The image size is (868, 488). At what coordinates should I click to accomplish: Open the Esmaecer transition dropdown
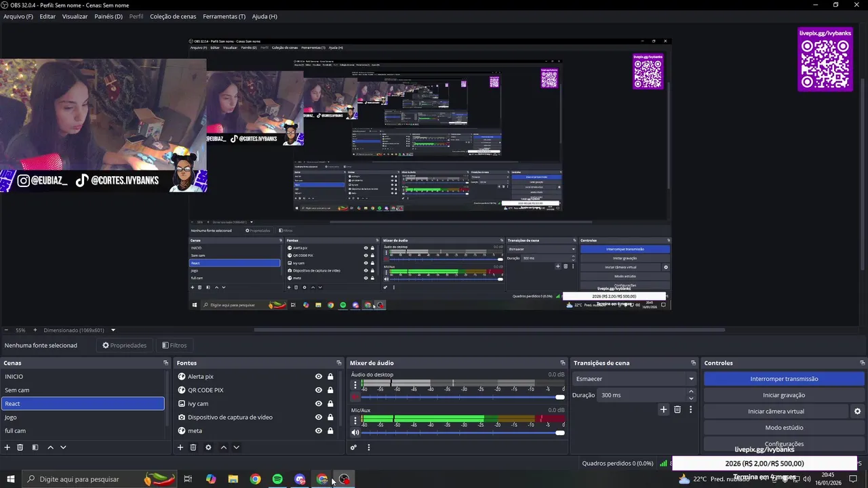[x=634, y=379]
